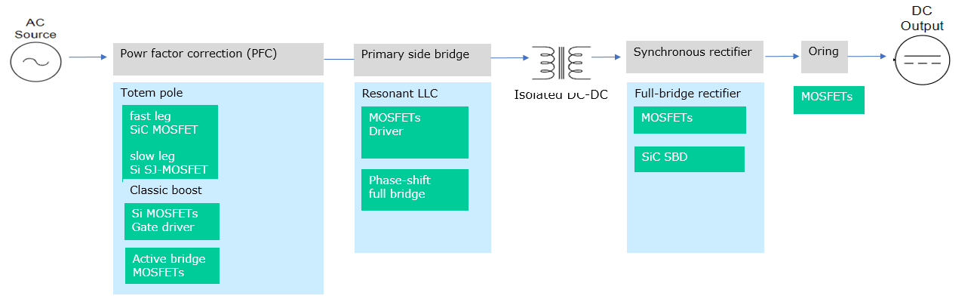980x299 pixels.
Task: Click the Phase-shift full bridge box
Action: [415, 190]
